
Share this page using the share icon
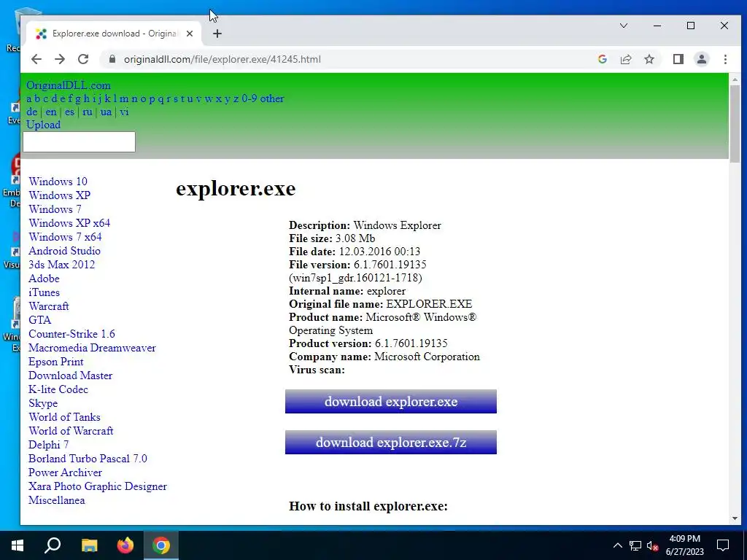[x=625, y=59]
